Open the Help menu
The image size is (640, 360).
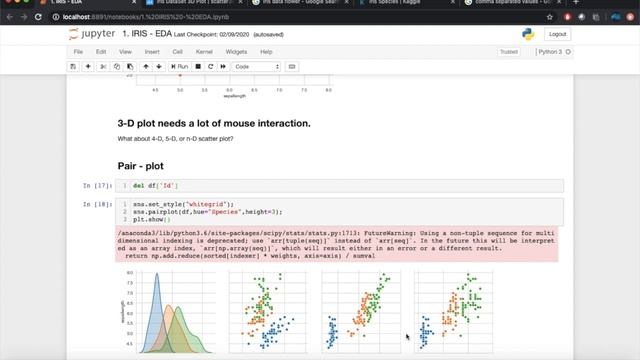point(266,52)
